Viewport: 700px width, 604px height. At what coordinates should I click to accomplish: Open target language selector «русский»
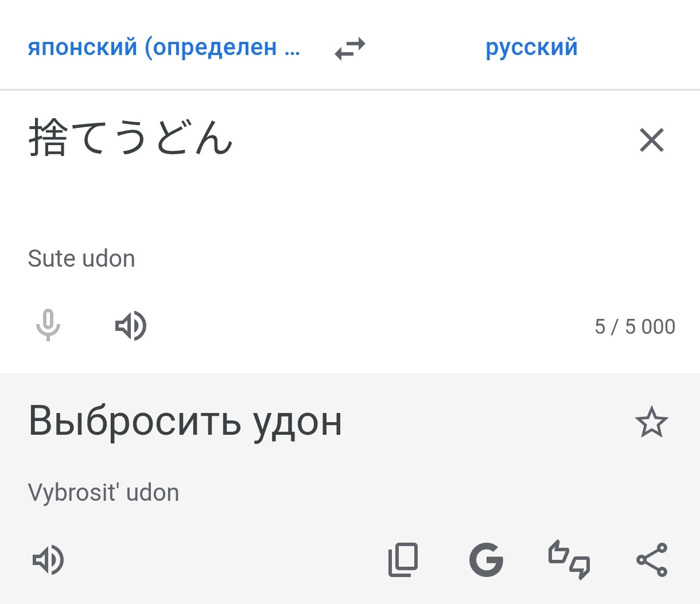point(531,48)
